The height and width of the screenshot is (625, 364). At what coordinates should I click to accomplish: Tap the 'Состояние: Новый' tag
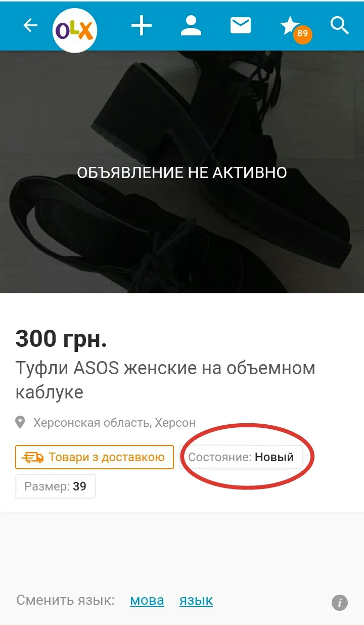pyautogui.click(x=241, y=457)
